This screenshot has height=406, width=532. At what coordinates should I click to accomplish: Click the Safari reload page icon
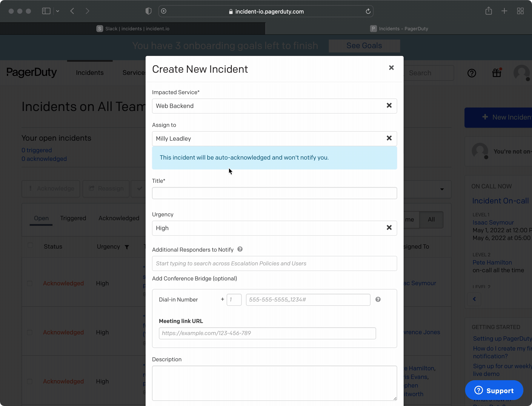[368, 11]
